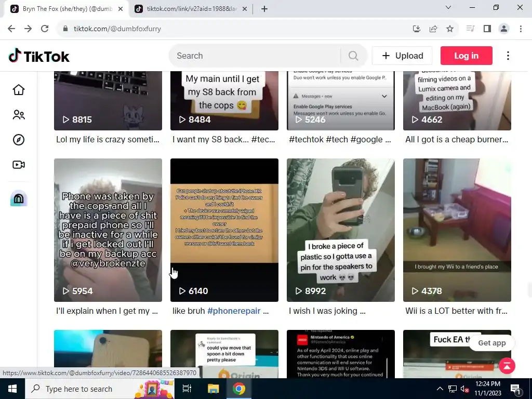The image size is (532, 399).
Task: Click the site padlock icon
Action: (65, 29)
